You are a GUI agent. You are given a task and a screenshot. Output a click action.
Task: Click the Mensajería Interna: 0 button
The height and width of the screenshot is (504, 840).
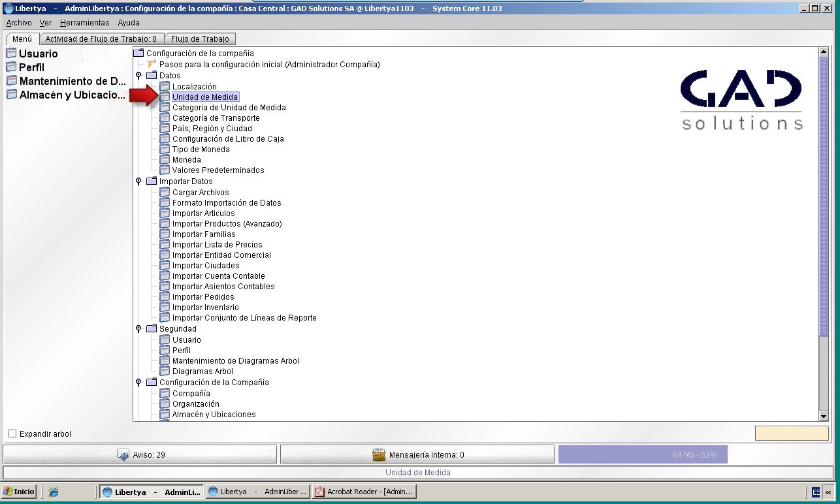pos(417,454)
